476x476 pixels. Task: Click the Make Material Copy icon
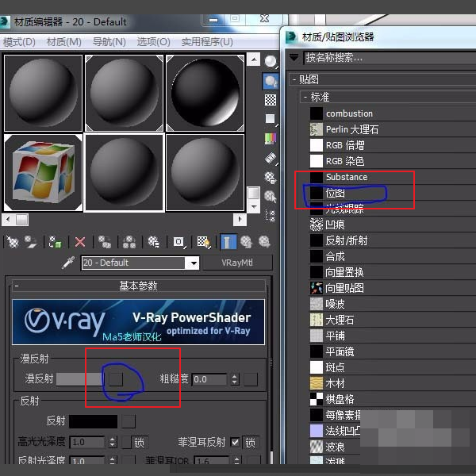click(105, 242)
